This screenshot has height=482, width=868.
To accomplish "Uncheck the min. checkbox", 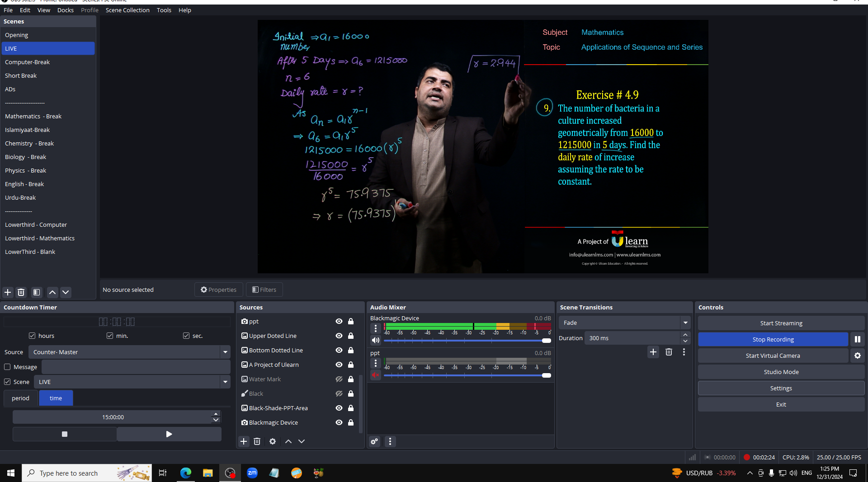I will tap(110, 336).
